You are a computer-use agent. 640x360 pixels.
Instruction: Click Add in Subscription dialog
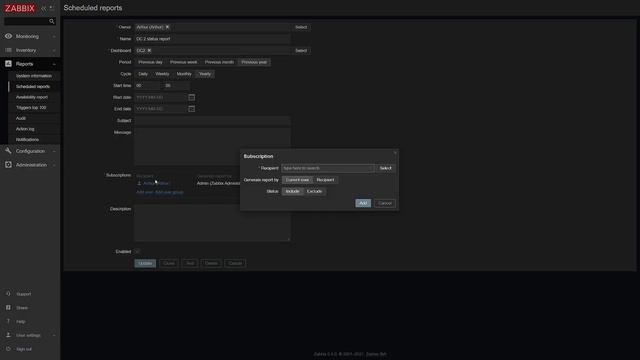coord(363,203)
